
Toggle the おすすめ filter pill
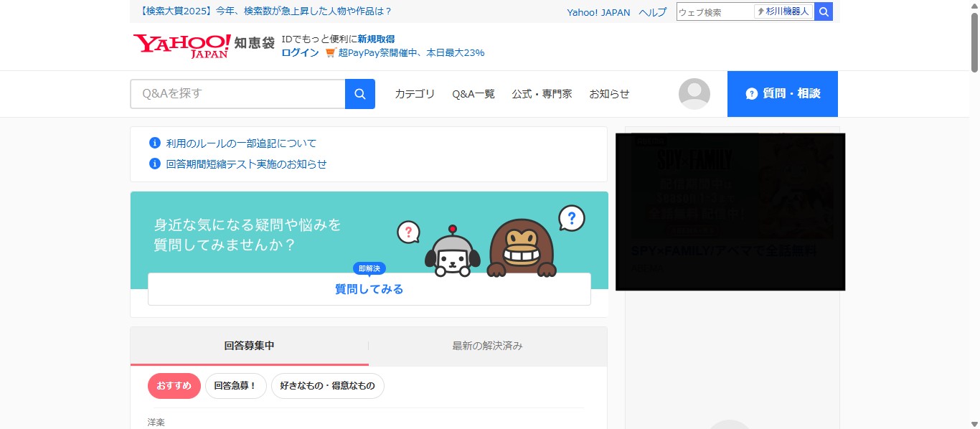(174, 385)
